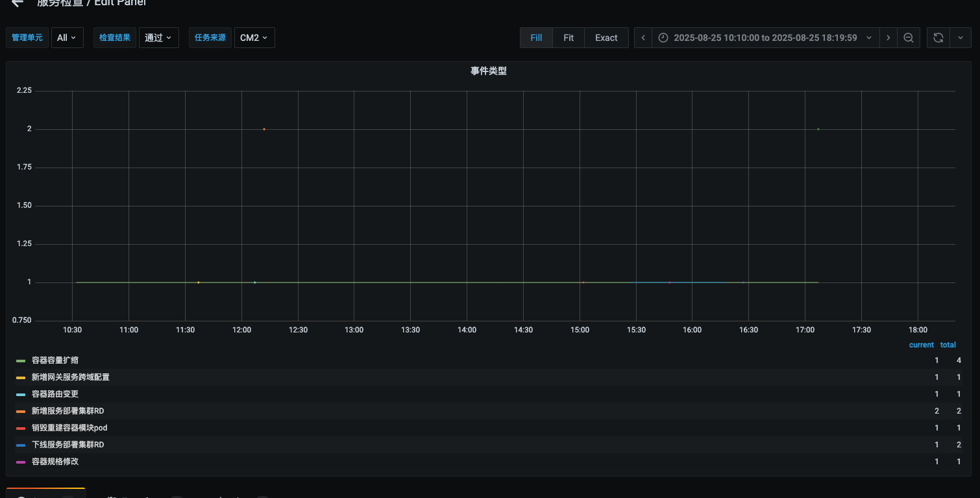The height and width of the screenshot is (498, 980).
Task: Toggle 容器路由变更 series in legend
Action: tap(55, 394)
